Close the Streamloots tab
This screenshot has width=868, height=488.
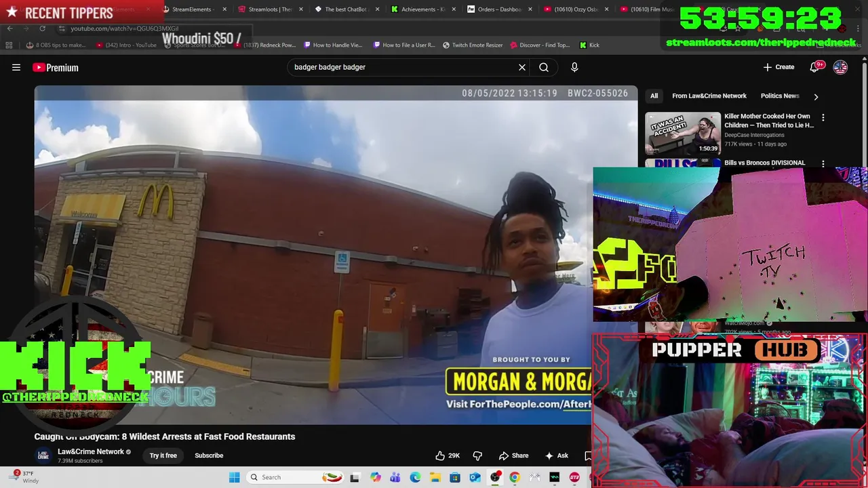[x=301, y=9]
